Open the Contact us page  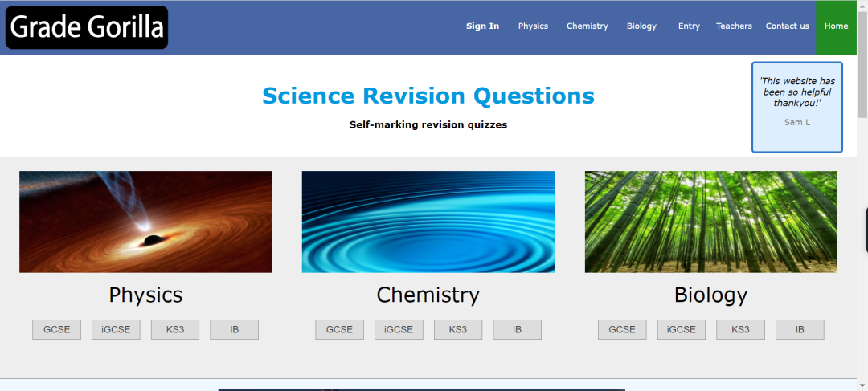787,26
